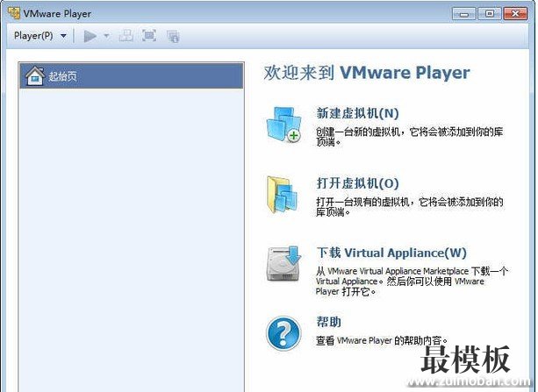Click the Unity mode toolbar icon
538x392 pixels.
pyautogui.click(x=173, y=36)
